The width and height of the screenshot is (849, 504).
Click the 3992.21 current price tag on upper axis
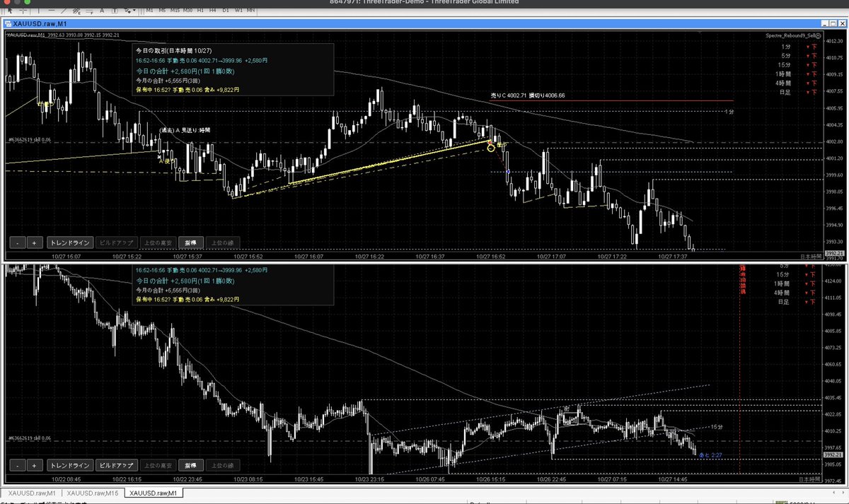click(834, 252)
